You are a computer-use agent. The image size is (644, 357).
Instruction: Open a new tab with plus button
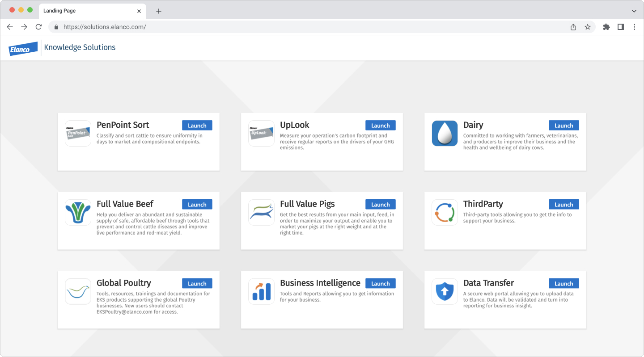click(x=158, y=11)
